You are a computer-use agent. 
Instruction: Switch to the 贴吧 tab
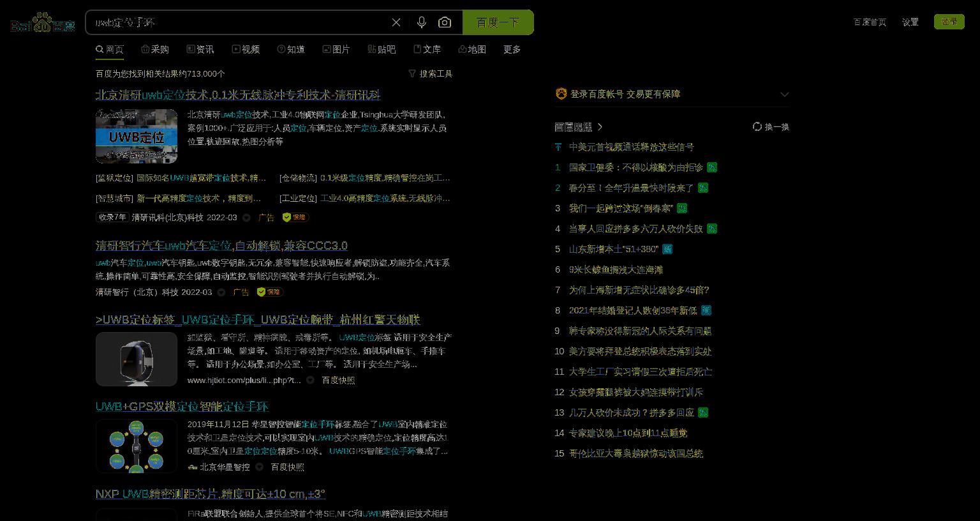tap(382, 49)
